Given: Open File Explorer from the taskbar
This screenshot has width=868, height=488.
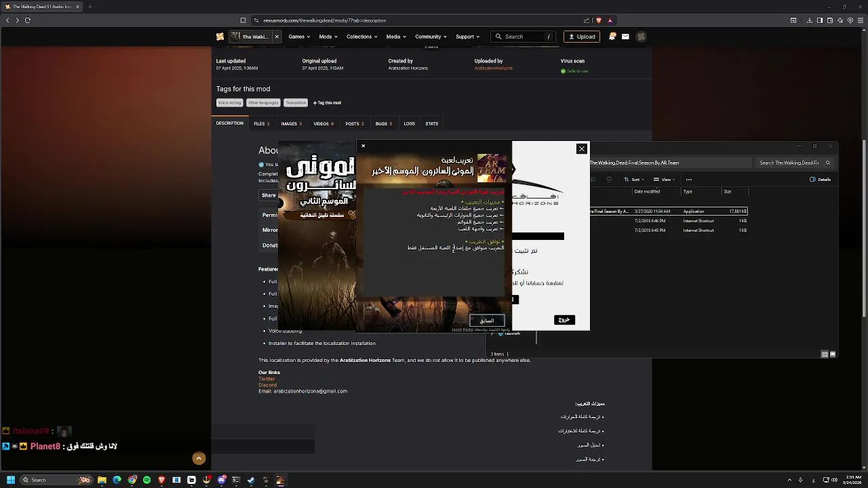Looking at the screenshot, I should [102, 480].
